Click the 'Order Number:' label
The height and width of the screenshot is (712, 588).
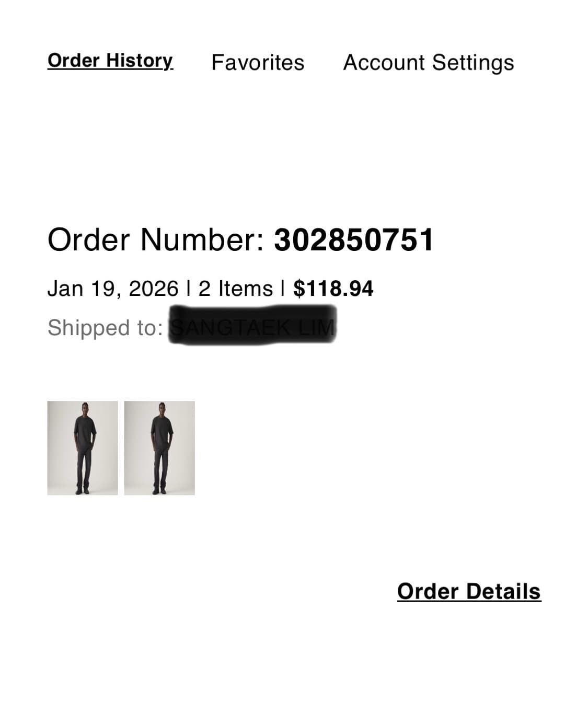tap(156, 240)
